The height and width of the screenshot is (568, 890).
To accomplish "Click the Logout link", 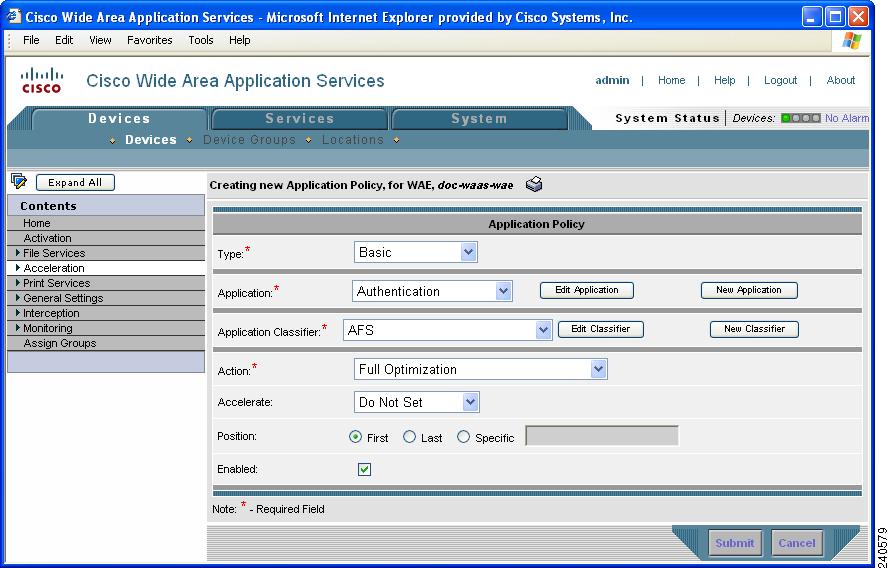I will point(780,80).
